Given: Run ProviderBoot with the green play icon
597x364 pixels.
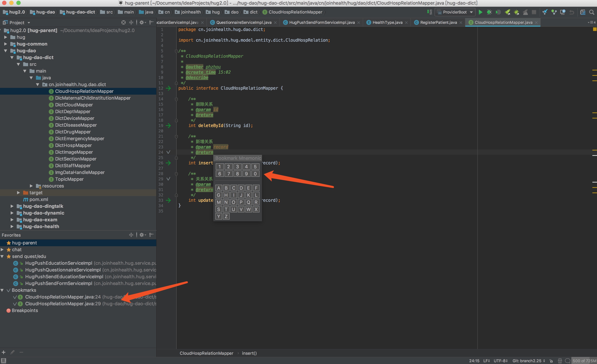Looking at the screenshot, I should point(480,12).
